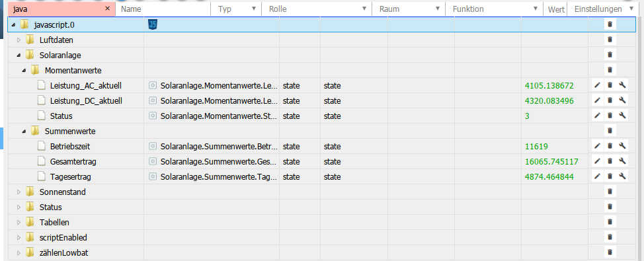
Task: Click the object-type icon beside Solaranlage.Summenwerte.Betr...
Action: pyautogui.click(x=153, y=146)
